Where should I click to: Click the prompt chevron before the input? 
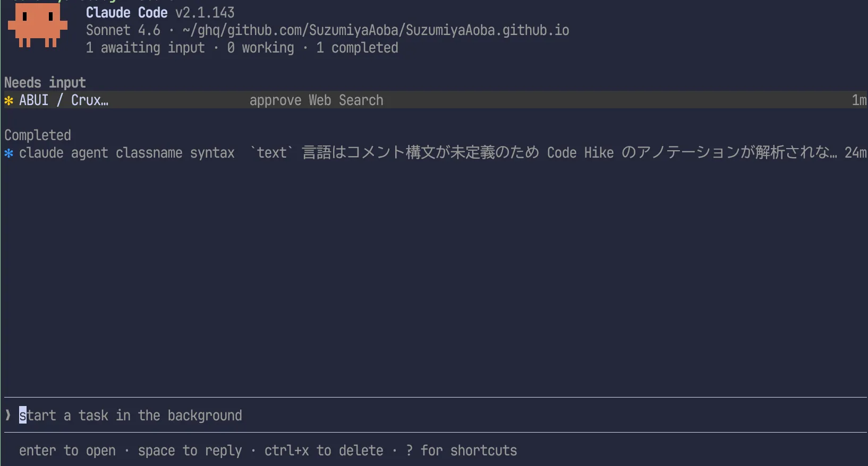8,415
